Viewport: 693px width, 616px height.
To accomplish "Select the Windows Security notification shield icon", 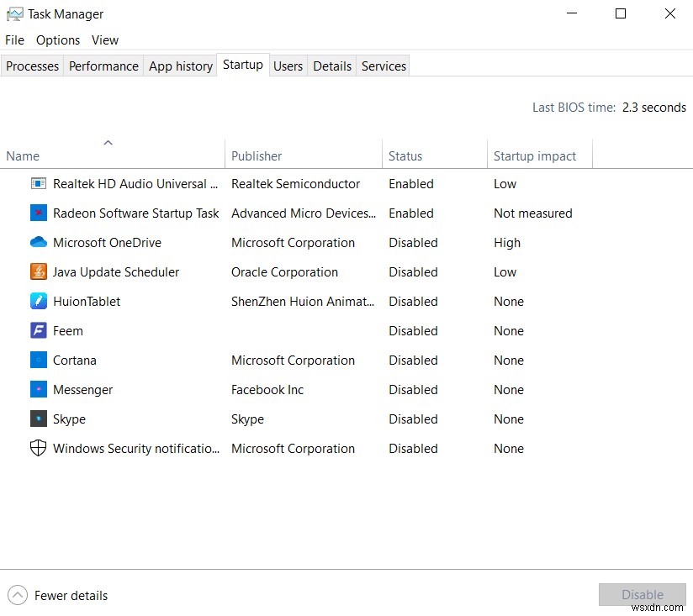I will click(x=38, y=448).
